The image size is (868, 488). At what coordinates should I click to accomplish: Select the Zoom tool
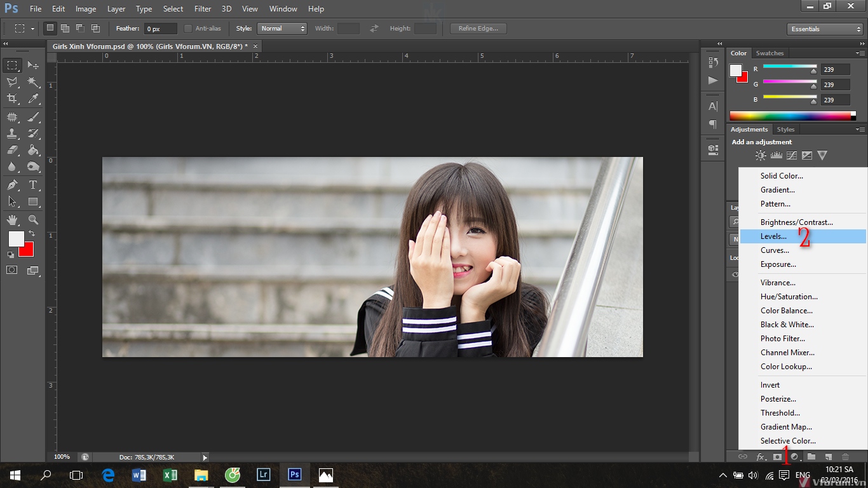(x=33, y=220)
